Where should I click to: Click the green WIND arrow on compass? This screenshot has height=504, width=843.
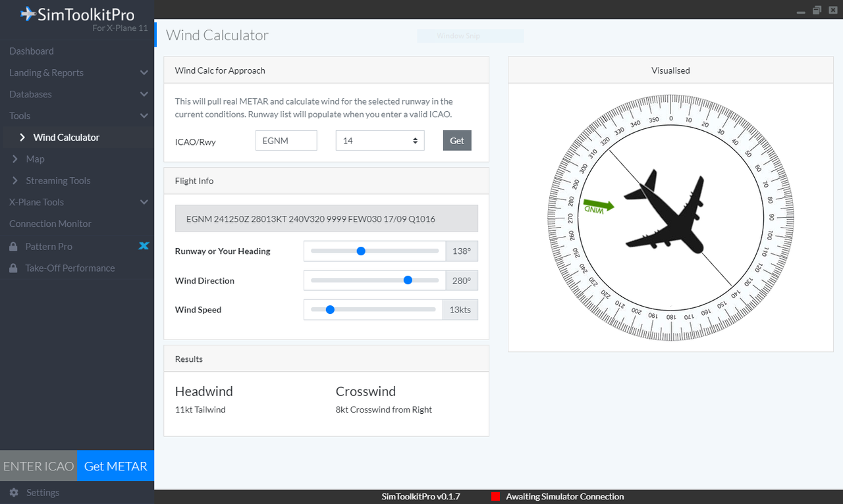click(x=599, y=207)
